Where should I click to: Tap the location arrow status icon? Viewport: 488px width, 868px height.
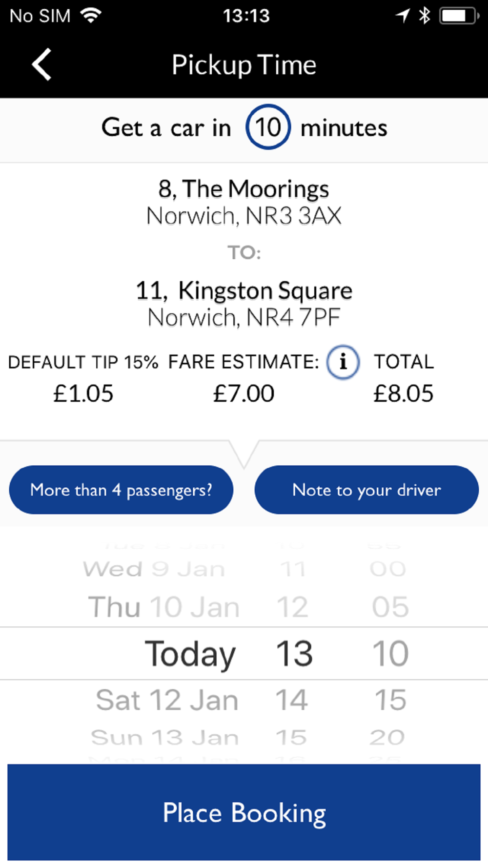403,16
